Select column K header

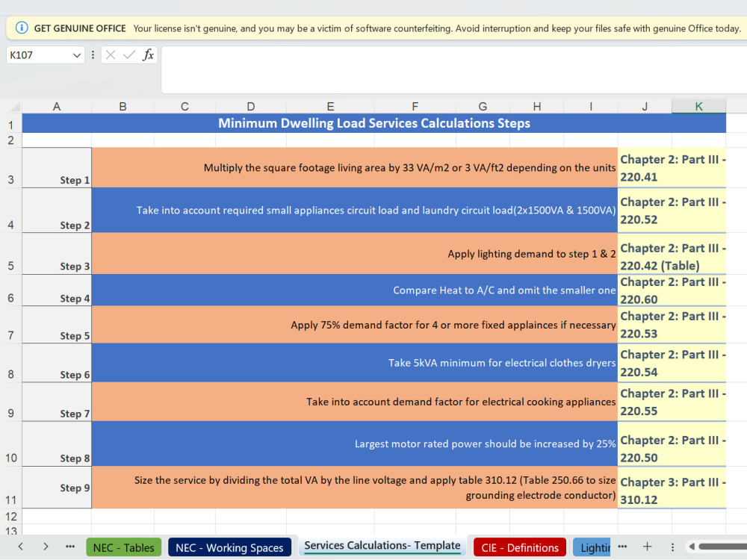[x=699, y=107]
